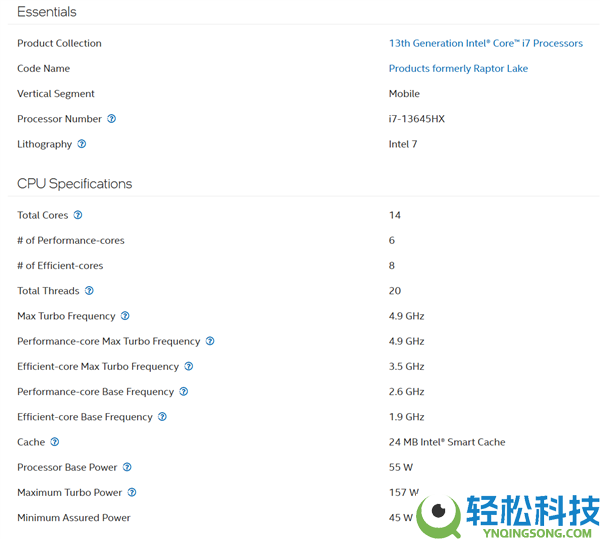Click the Maximum Turbo Power label
Viewport: 600px width, 539px height.
pos(69,493)
